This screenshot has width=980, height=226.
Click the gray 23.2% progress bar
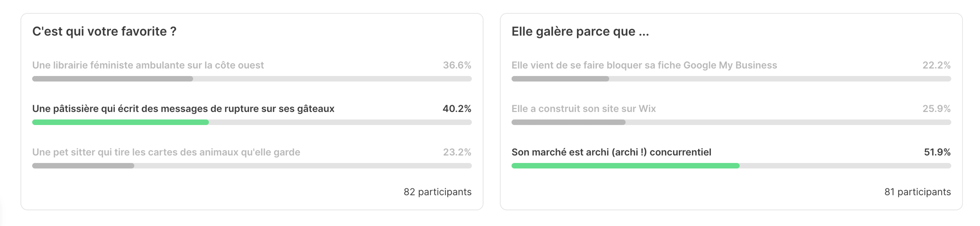coord(83,166)
